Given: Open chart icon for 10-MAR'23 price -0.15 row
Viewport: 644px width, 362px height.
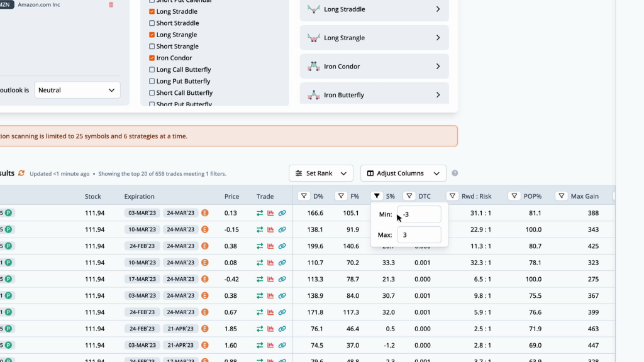Looking at the screenshot, I should click(271, 230).
